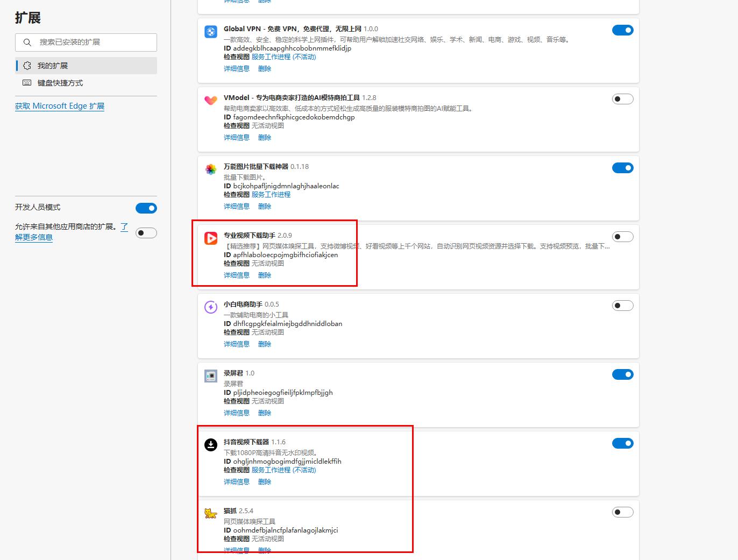
Task: Enable the VModel extension toggle
Action: point(623,99)
